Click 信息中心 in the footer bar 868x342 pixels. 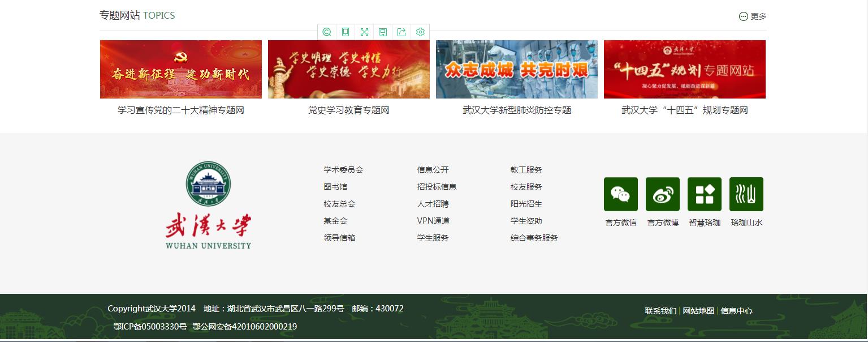click(x=737, y=311)
